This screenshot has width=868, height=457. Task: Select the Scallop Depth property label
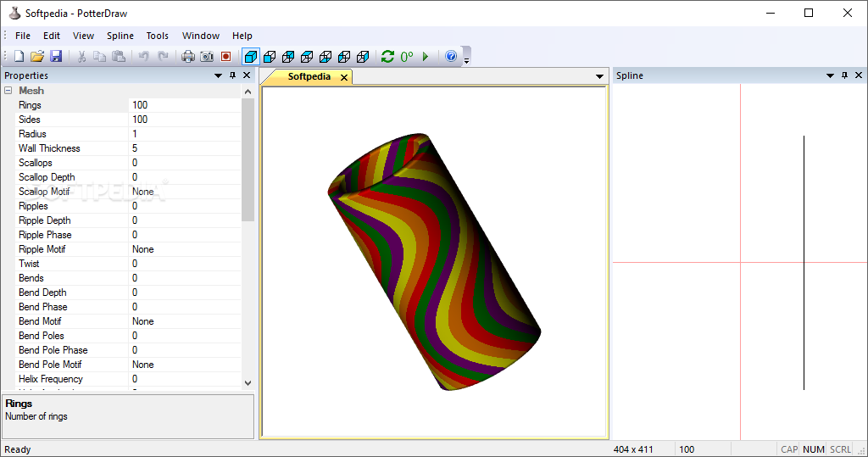47,177
